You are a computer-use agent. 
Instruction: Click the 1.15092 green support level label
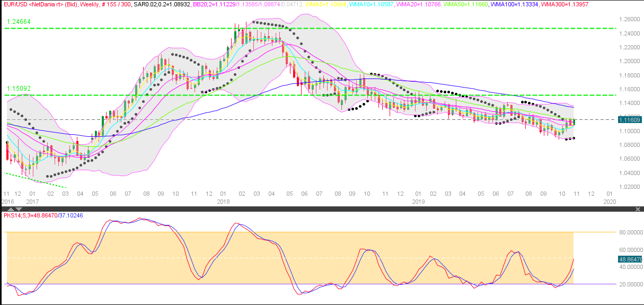(19, 89)
